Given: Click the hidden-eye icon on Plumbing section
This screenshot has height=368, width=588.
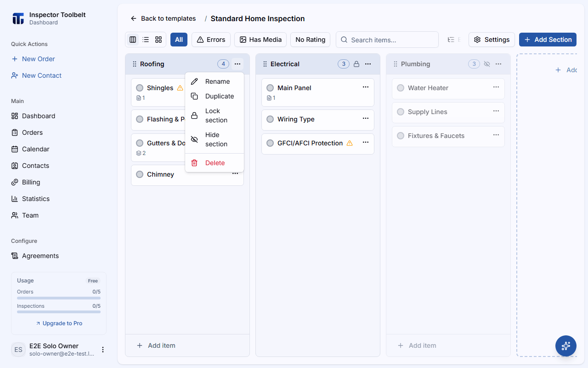Looking at the screenshot, I should click(x=487, y=64).
